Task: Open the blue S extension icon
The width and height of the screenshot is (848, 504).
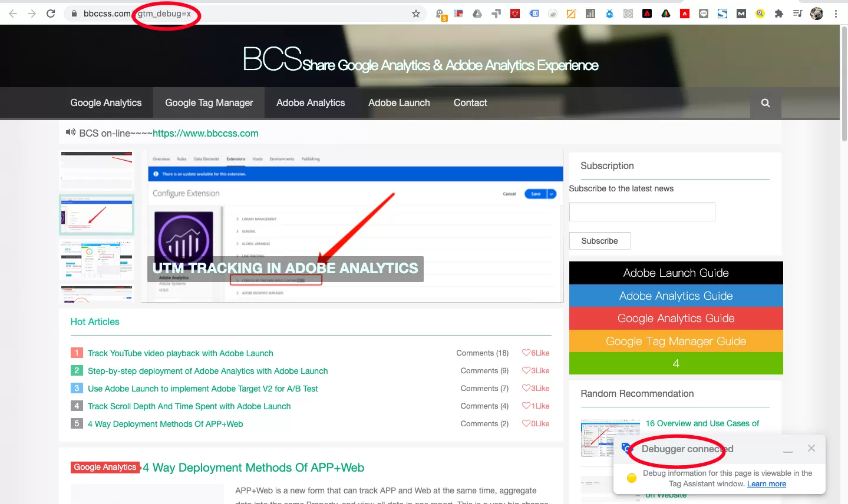Action: pos(722,14)
